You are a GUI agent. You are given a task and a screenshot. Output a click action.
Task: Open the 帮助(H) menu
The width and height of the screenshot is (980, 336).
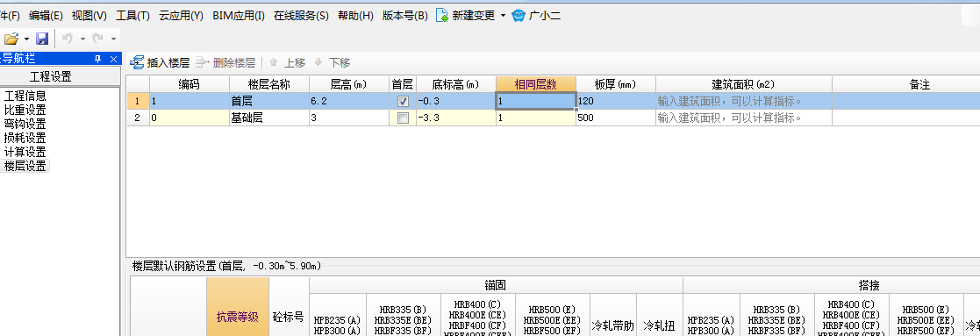[355, 16]
